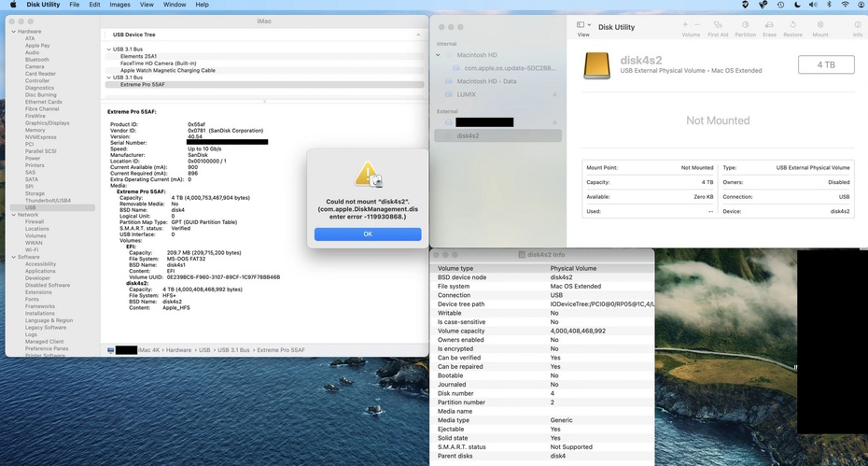Screen dimensions: 868x466
Task: Click the disk icon beside LUMIX
Action: [449, 94]
